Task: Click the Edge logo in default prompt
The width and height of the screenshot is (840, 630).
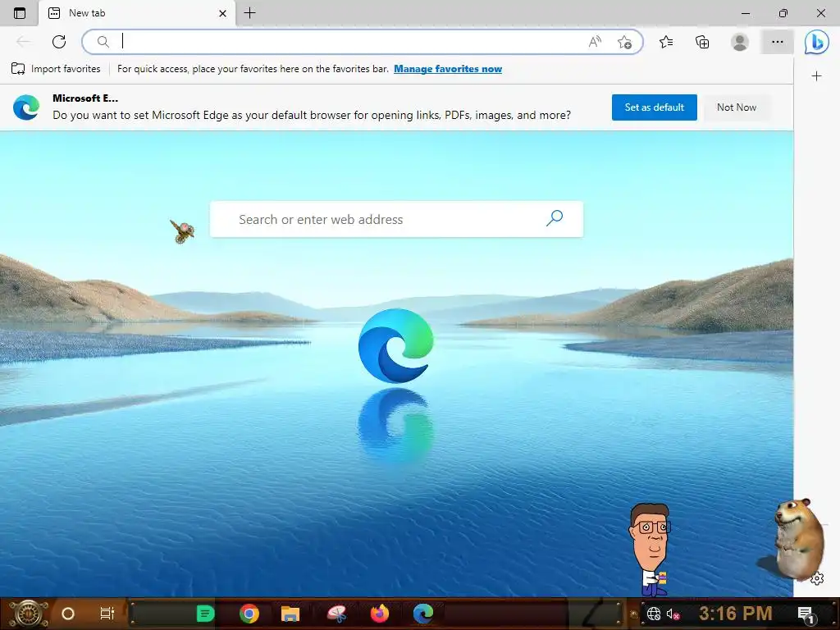Action: 26,107
